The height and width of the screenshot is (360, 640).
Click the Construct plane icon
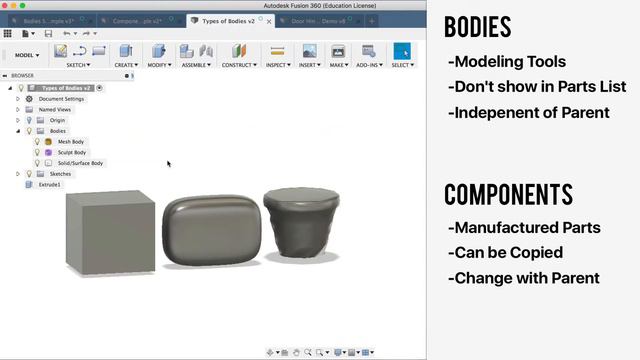tap(239, 51)
